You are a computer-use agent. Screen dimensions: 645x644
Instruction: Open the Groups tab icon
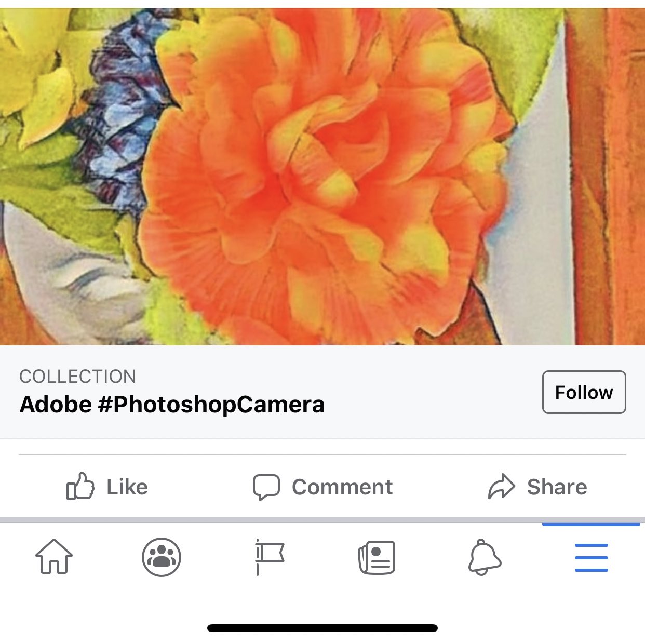162,557
